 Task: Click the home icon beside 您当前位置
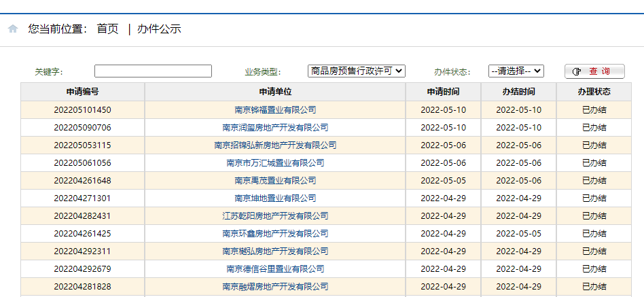[13, 29]
